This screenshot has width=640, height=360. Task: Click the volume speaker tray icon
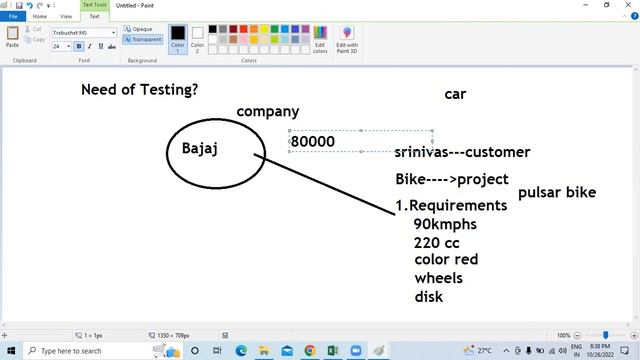[x=563, y=351]
